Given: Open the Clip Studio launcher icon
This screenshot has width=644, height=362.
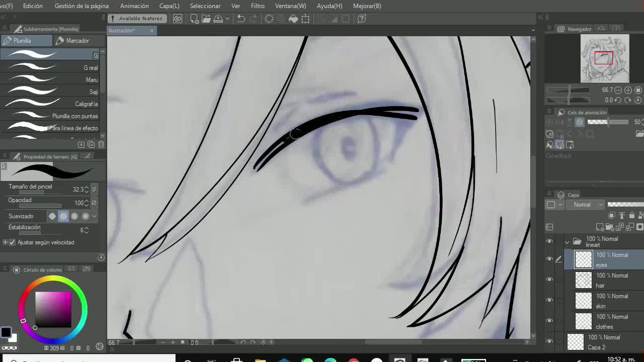Looking at the screenshot, I should (x=178, y=19).
